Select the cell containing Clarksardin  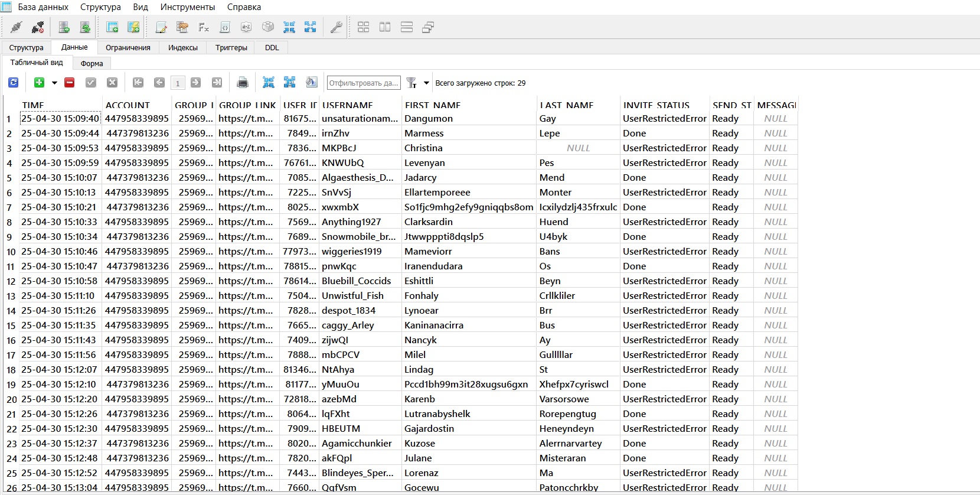point(469,222)
